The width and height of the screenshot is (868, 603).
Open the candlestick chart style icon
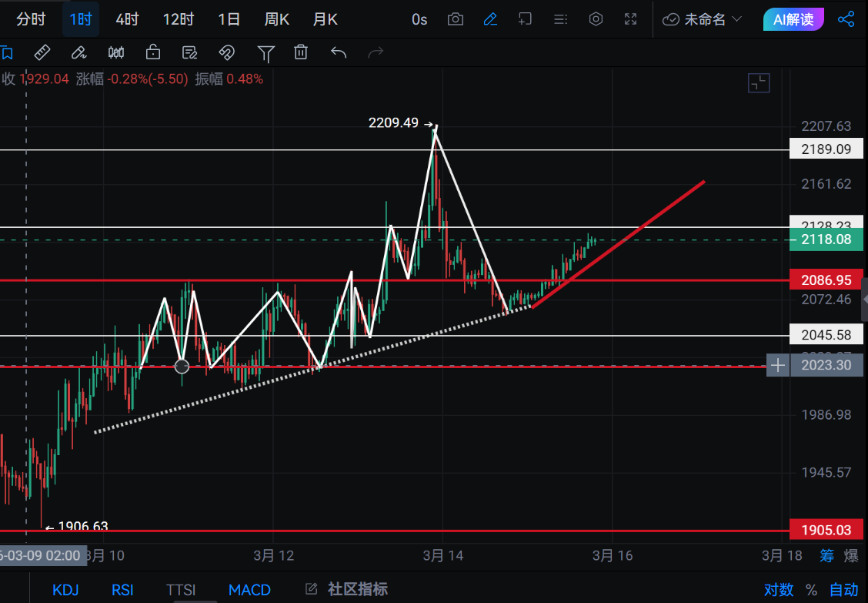point(116,52)
